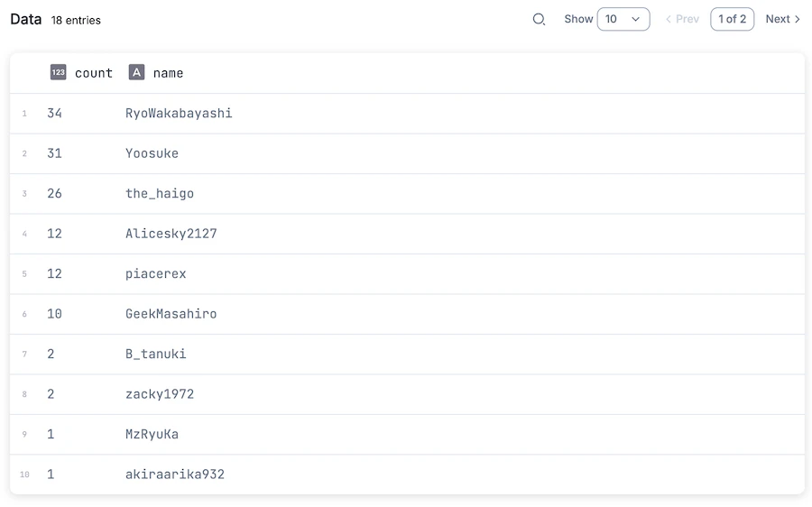The image size is (812, 507).
Task: Select the B_tanuki name cell
Action: click(155, 355)
